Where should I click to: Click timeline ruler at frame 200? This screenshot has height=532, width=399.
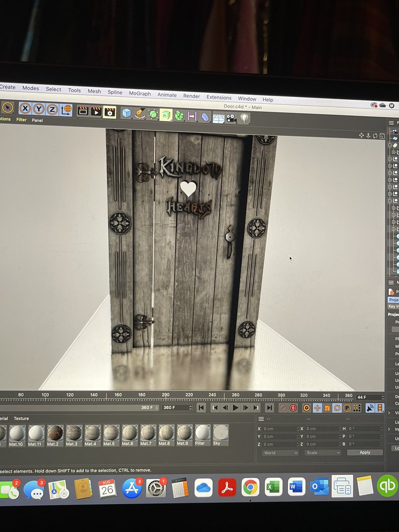[x=165, y=396]
